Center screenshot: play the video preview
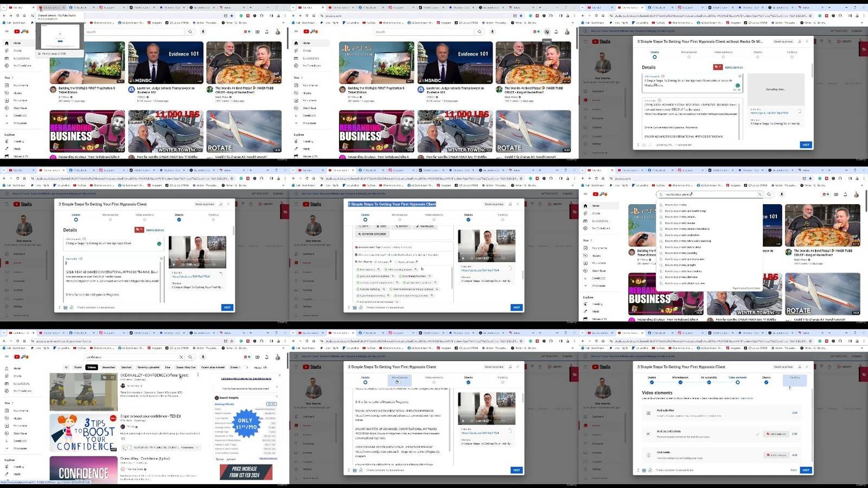 [x=463, y=258]
